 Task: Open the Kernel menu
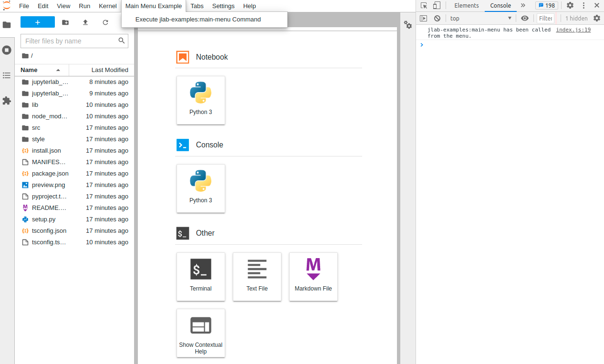(108, 6)
